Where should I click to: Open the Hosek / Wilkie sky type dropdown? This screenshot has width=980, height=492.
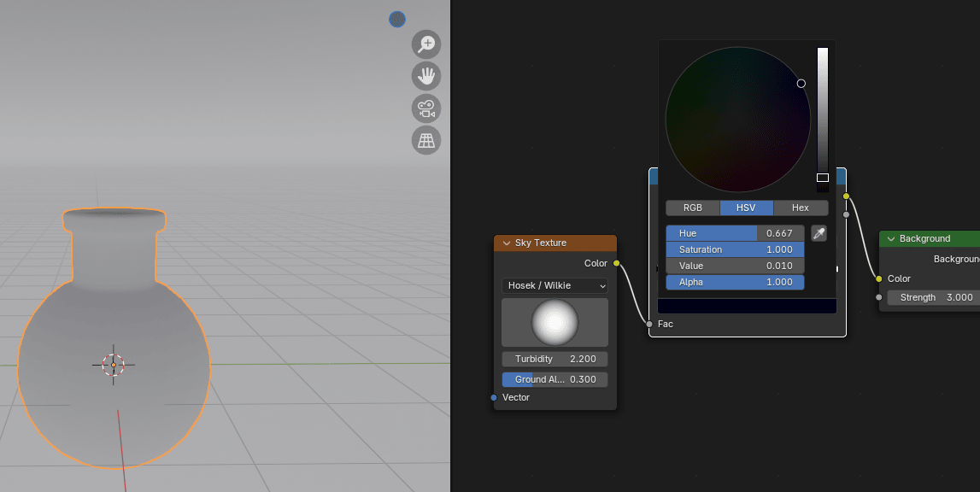[x=555, y=285]
